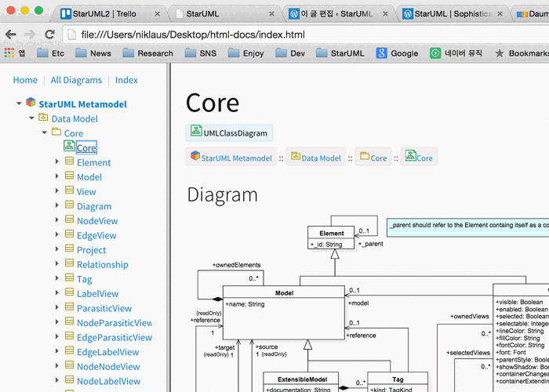Screen dimensions: 549x392
Task: Click the StarUML Metamodel cube icon in tree
Action: [x=31, y=103]
